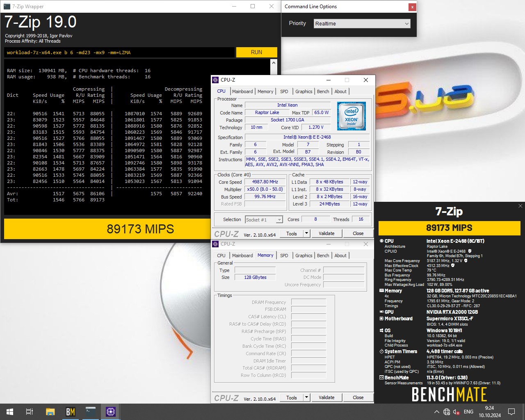Click Close button in upper CPU-Z window
This screenshot has width=525, height=420.
tap(358, 233)
